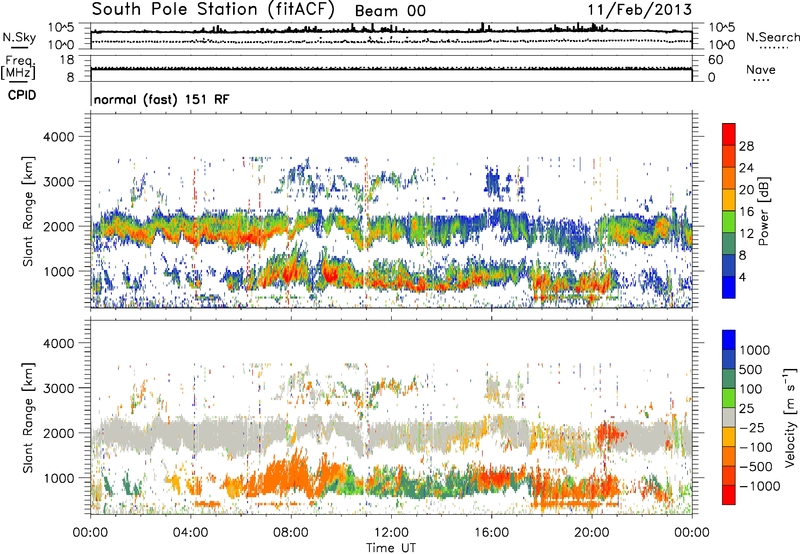Click the right-side '10^5' noise axis tick

721,28
